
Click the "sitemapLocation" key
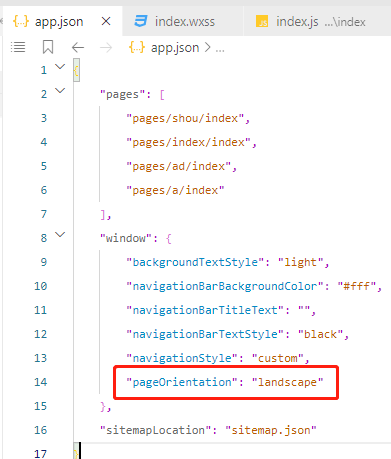(x=156, y=430)
